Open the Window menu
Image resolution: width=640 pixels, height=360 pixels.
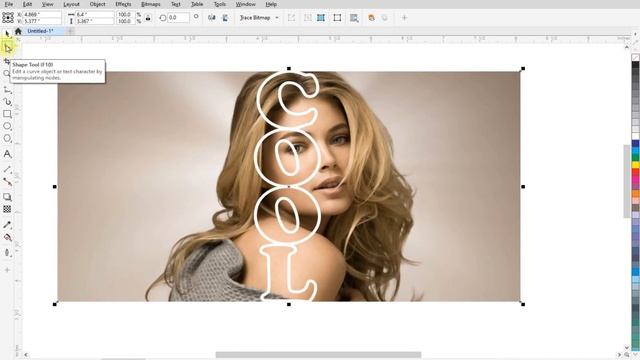[246, 4]
